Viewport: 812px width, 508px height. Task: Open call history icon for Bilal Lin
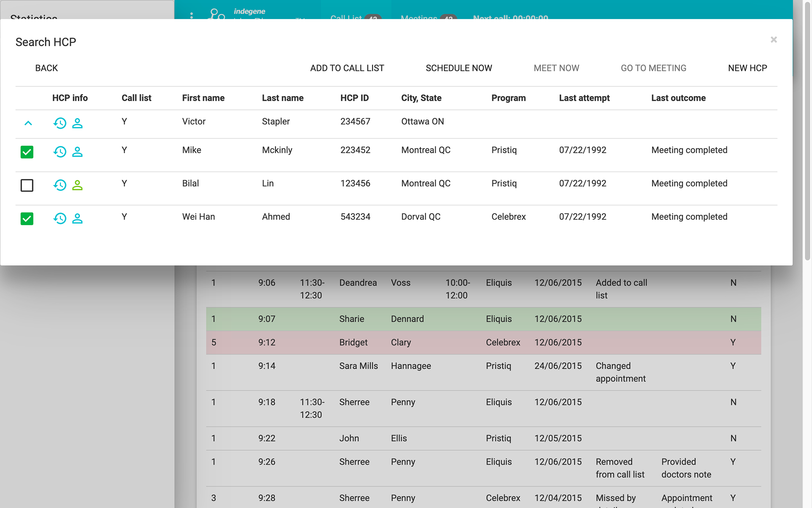(x=60, y=185)
